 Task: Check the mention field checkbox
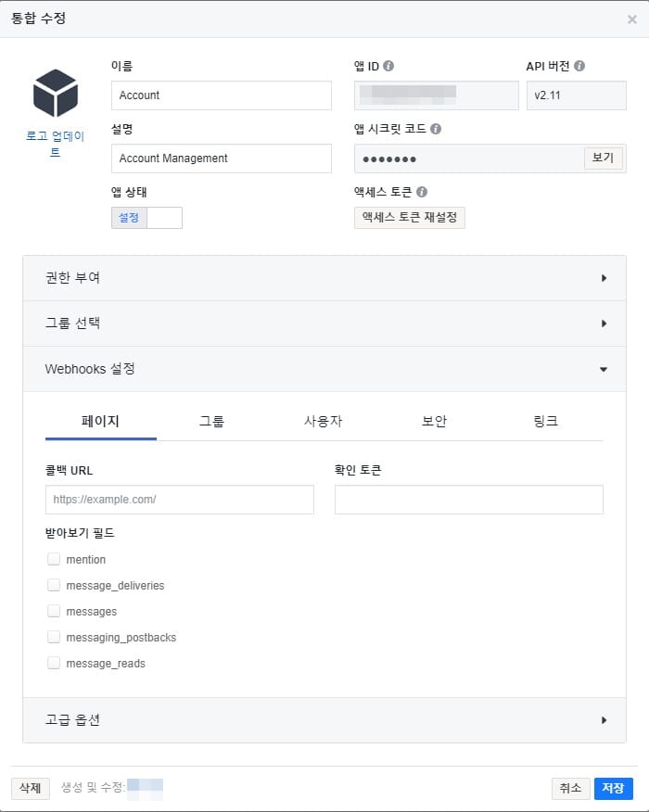pyautogui.click(x=54, y=559)
